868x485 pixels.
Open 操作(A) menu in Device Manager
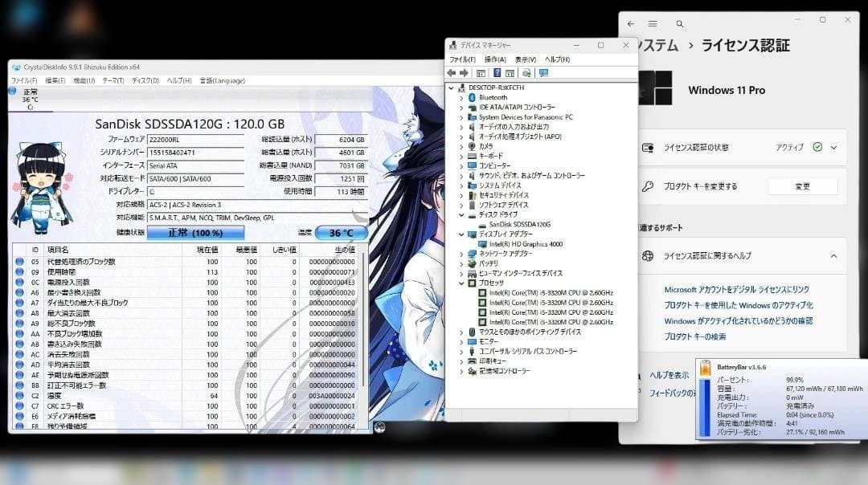click(x=495, y=59)
